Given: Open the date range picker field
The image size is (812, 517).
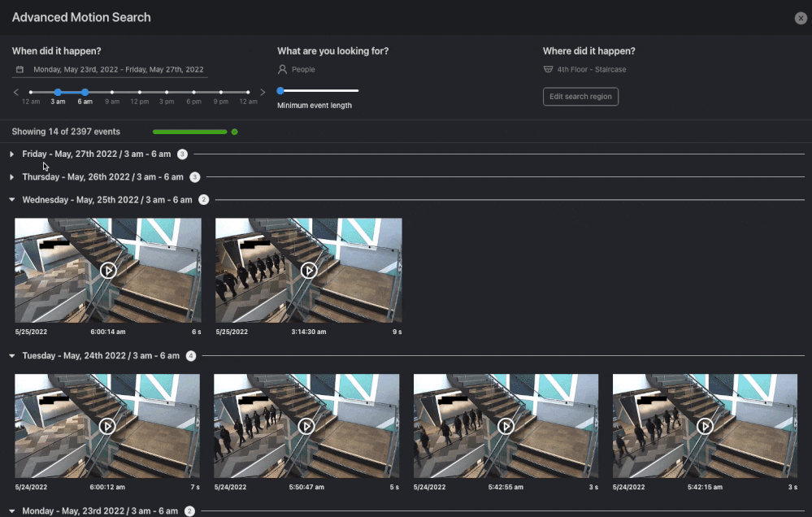Looking at the screenshot, I should tap(118, 70).
